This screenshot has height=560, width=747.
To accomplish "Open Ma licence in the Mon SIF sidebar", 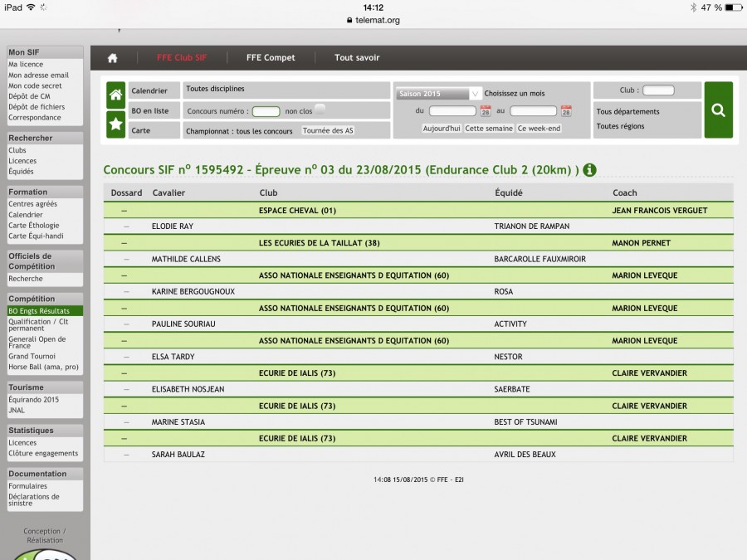I will (x=26, y=64).
